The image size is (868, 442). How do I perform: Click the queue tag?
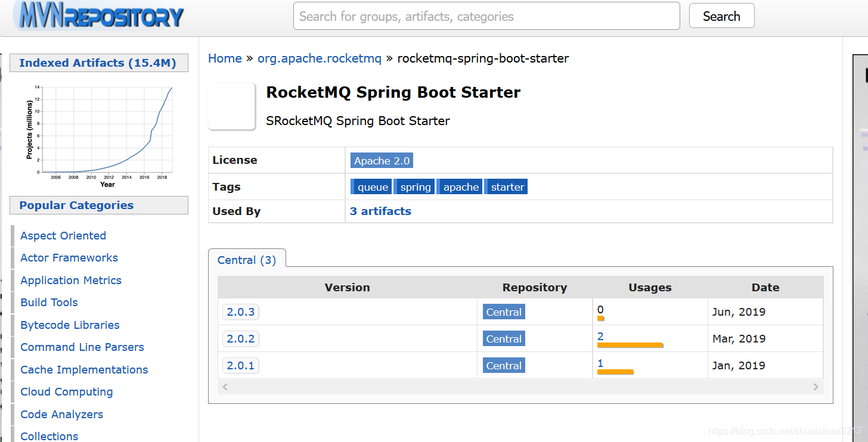[371, 186]
